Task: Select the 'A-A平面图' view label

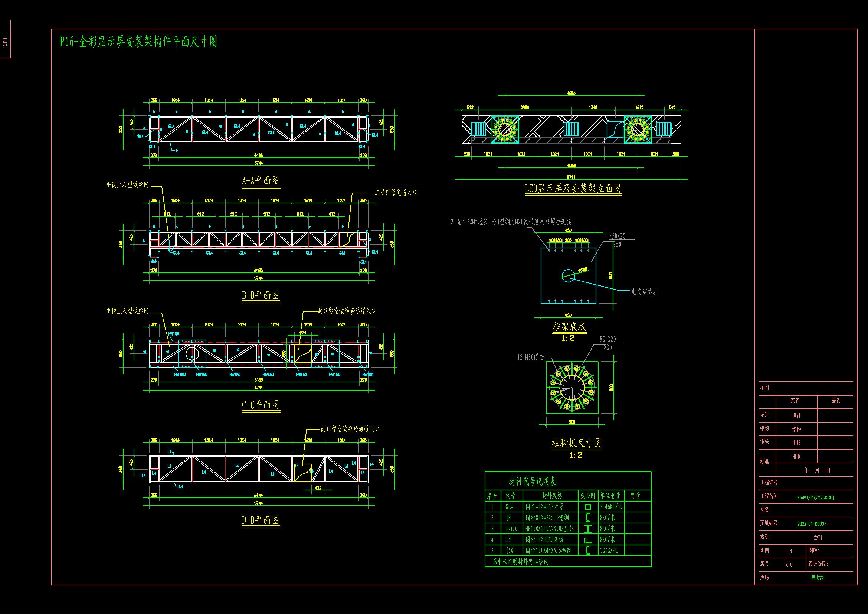Action: point(261,180)
